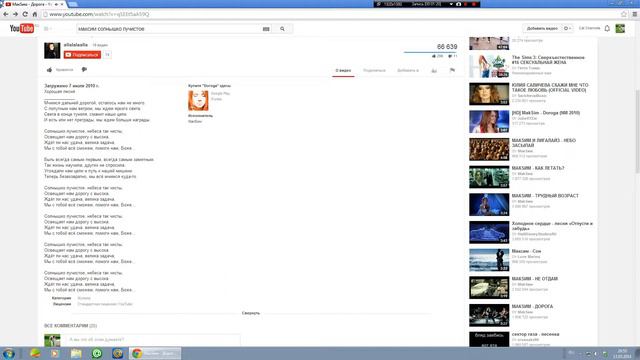Open МАКSИМ - Трудный возраст thumbnail
640x360 pixels.
click(489, 204)
